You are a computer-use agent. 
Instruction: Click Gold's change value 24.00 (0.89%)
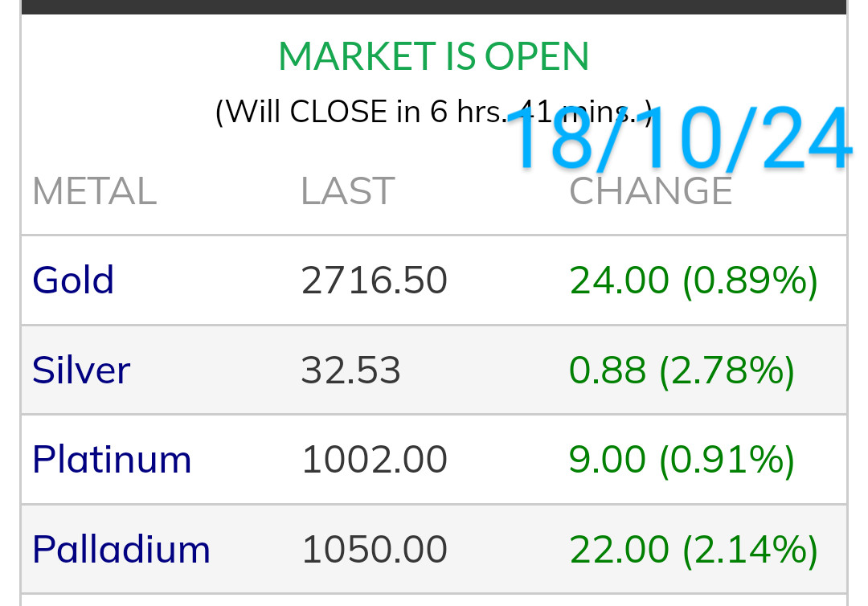[694, 280]
